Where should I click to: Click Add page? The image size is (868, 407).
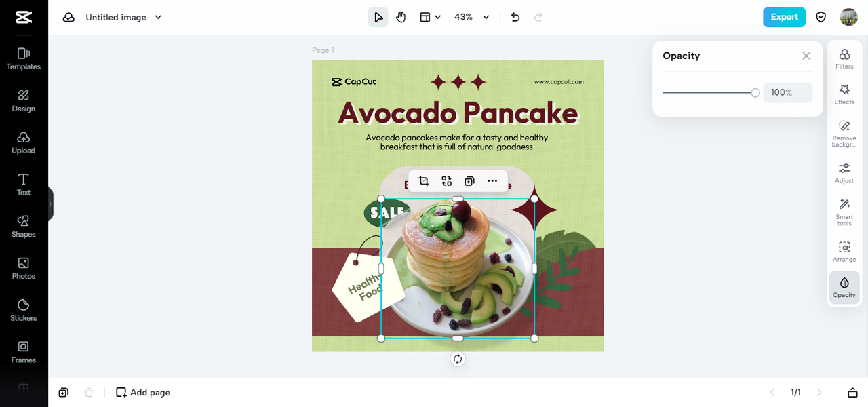pyautogui.click(x=143, y=392)
